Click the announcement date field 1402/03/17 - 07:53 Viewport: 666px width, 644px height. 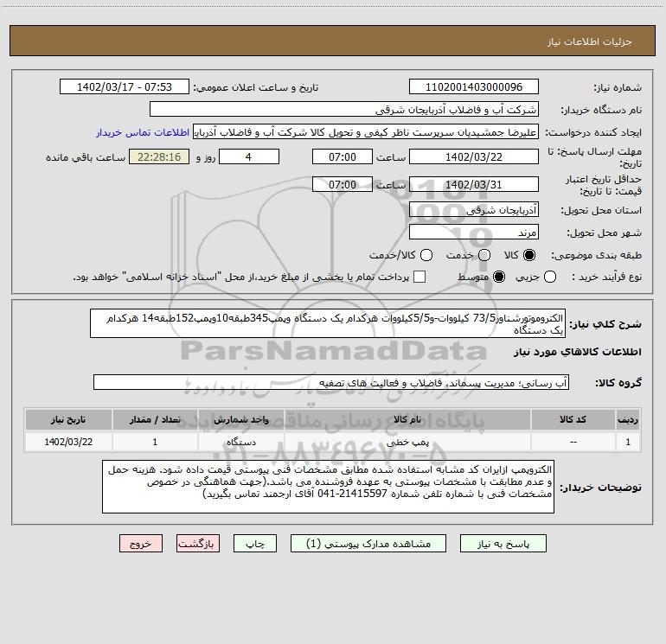click(125, 87)
